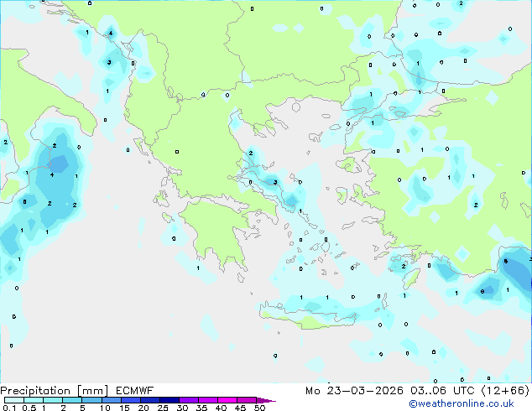Click the legend value "25"
The width and height of the screenshot is (532, 411).
coord(163,408)
